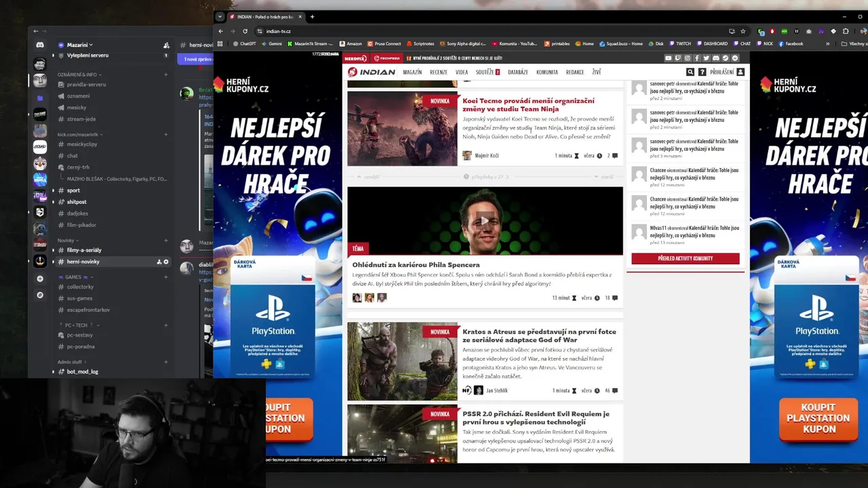This screenshot has height=488, width=868.
Task: Open the SOUTĚŽE menu item
Action: point(488,72)
